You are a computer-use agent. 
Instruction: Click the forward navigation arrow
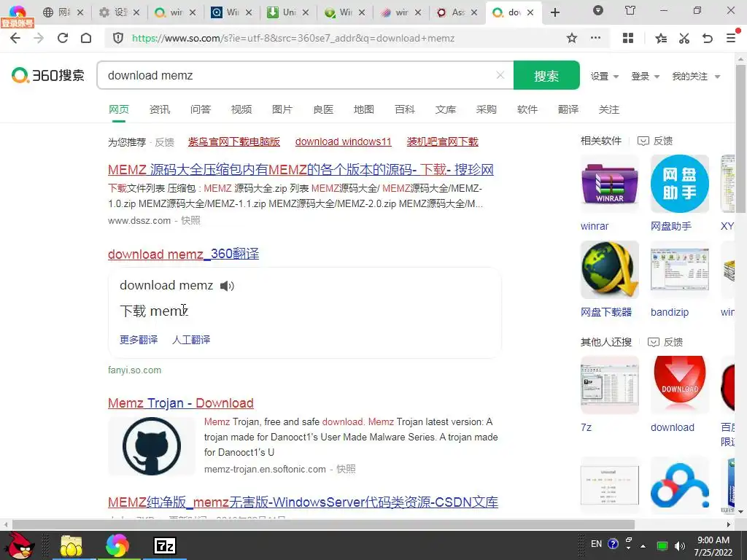click(39, 38)
